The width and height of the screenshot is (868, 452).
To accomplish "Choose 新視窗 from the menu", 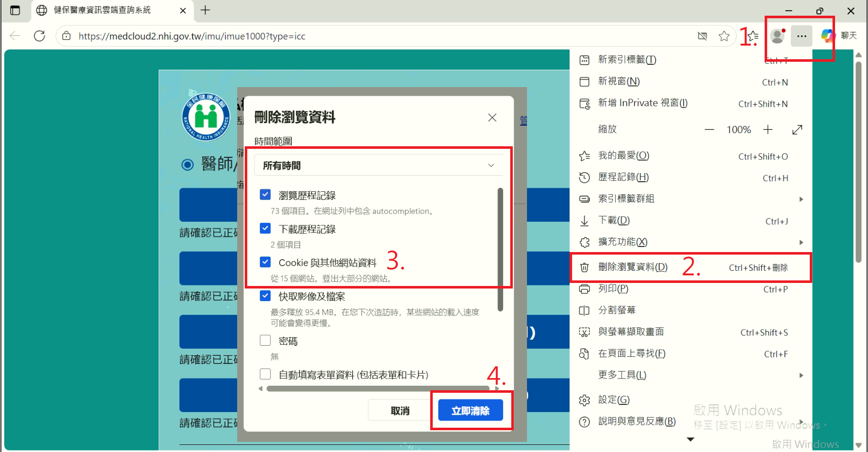I will (691, 81).
